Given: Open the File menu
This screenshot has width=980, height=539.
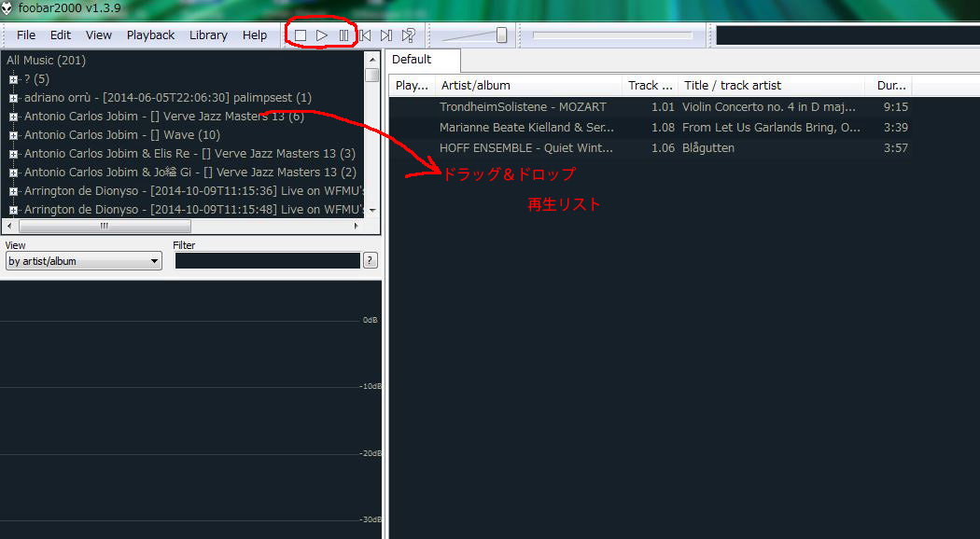Looking at the screenshot, I should click(x=25, y=35).
